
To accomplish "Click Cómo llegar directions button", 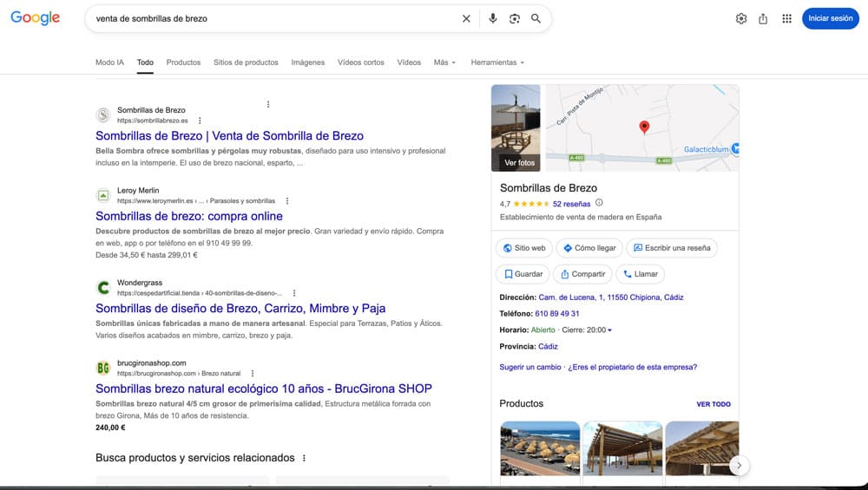I will [x=589, y=248].
